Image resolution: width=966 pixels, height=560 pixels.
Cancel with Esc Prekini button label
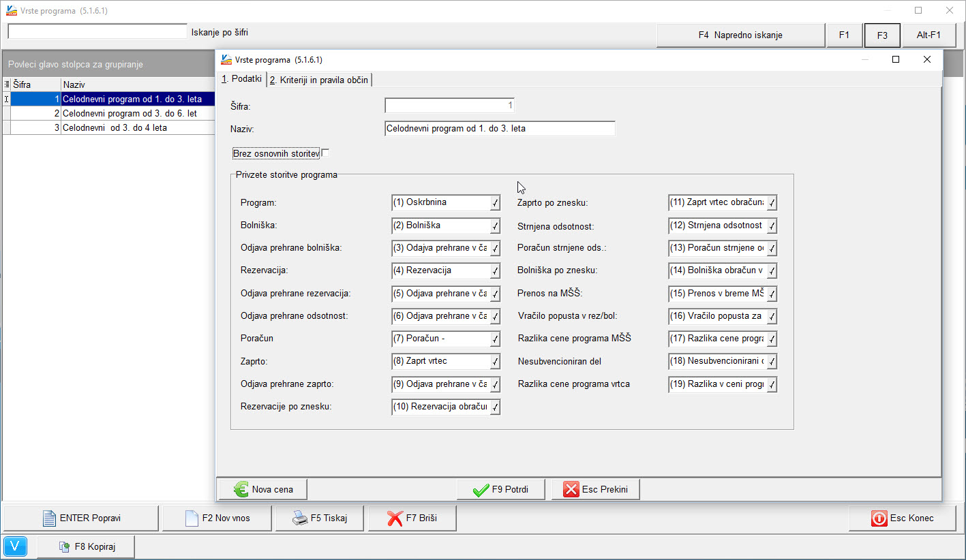pyautogui.click(x=605, y=490)
